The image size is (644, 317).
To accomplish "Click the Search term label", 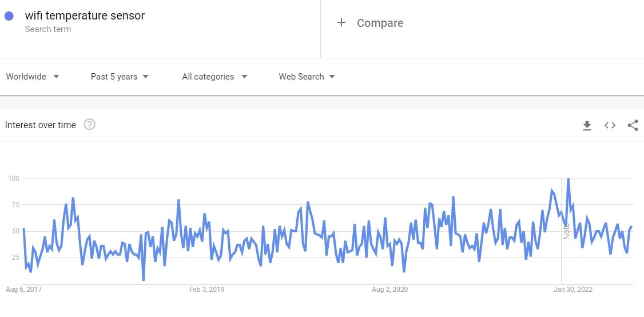I will tap(48, 29).
